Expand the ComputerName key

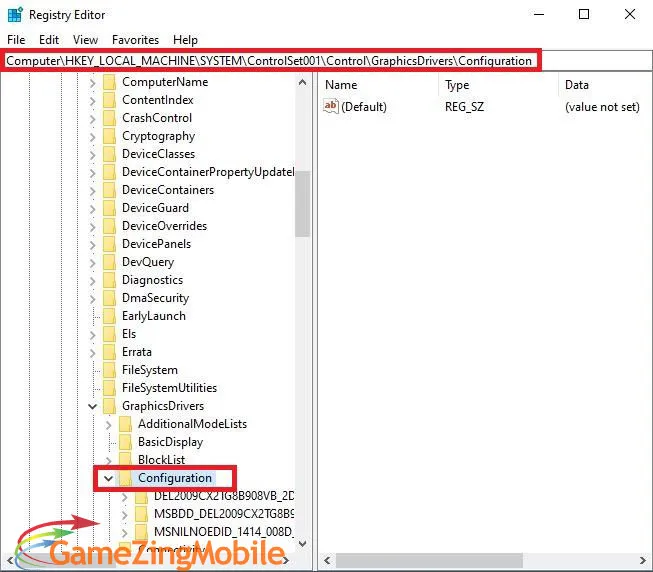click(92, 83)
